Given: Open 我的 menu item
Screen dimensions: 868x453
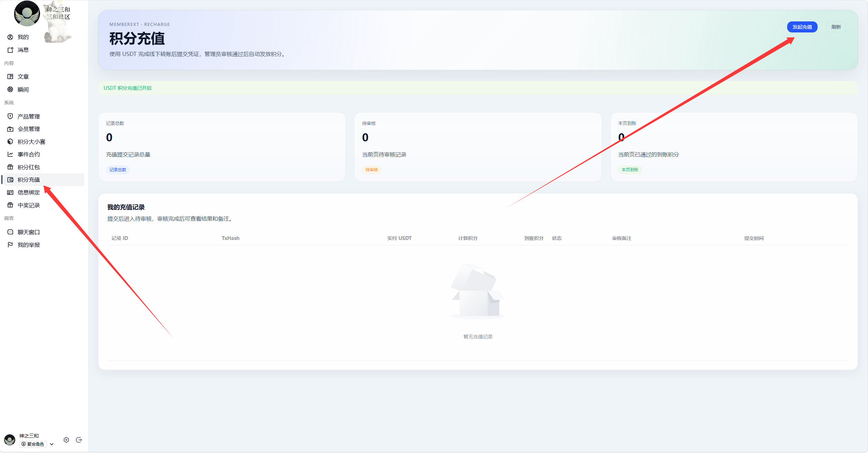Looking at the screenshot, I should coord(23,37).
